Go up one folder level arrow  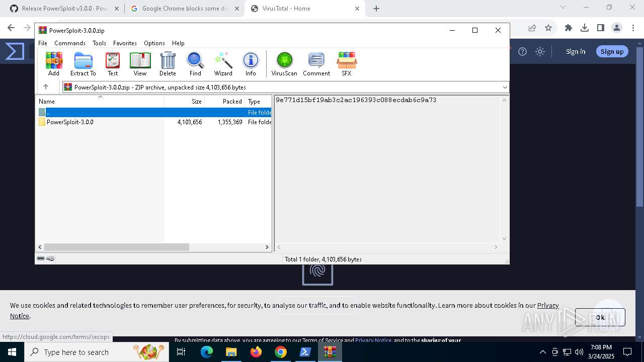pos(46,87)
